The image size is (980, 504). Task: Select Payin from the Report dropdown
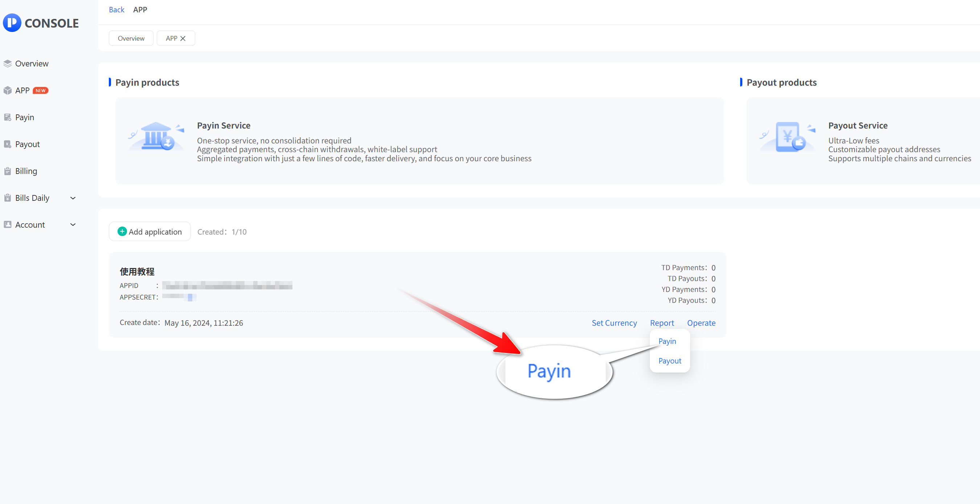click(667, 341)
